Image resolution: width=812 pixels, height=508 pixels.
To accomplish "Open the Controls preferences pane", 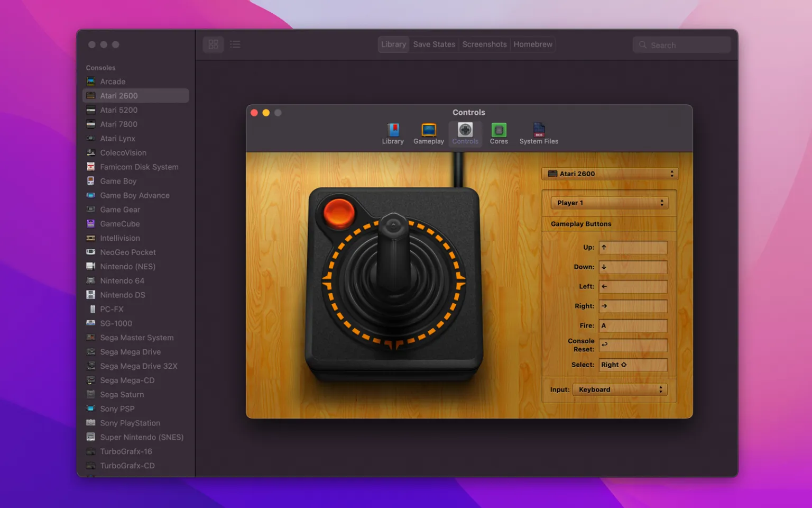I will (x=465, y=133).
